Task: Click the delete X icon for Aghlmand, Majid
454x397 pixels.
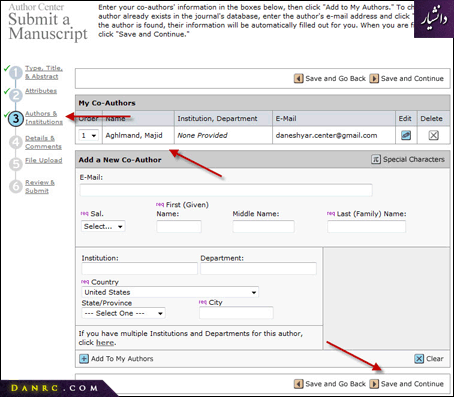Action: point(433,135)
